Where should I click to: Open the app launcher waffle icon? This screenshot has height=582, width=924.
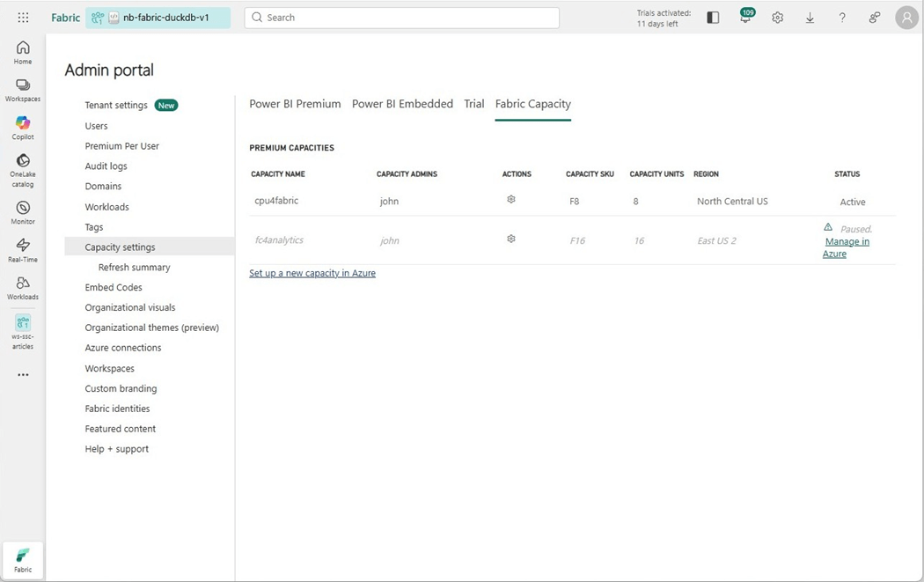(23, 18)
